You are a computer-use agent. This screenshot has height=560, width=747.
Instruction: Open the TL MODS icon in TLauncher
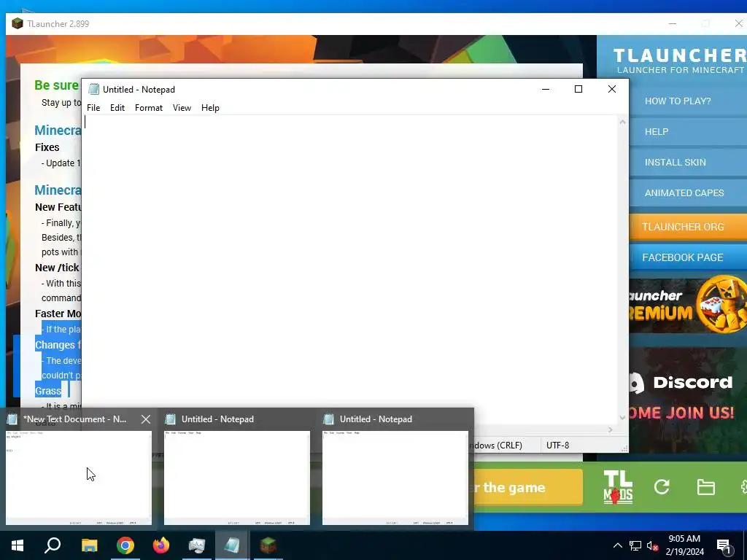click(x=618, y=487)
